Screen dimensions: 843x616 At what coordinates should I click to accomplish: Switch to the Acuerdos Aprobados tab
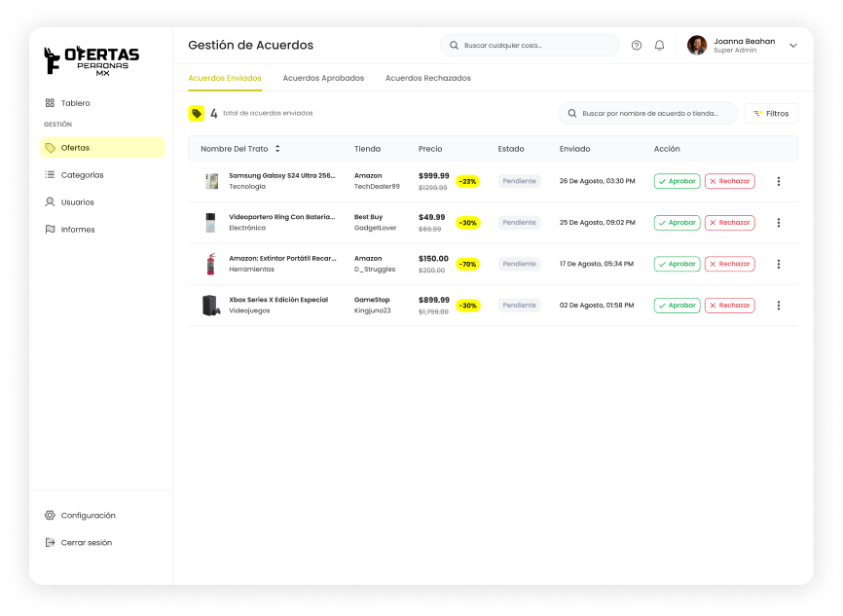(x=323, y=78)
